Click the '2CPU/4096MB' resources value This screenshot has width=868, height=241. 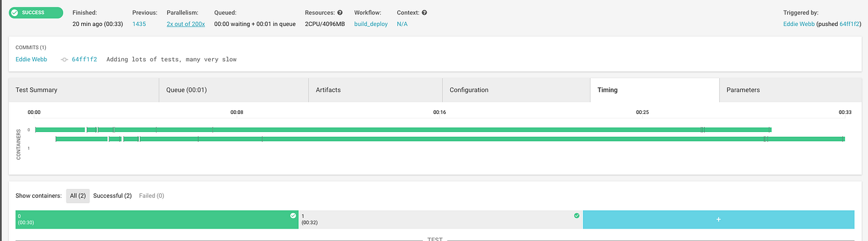[325, 24]
